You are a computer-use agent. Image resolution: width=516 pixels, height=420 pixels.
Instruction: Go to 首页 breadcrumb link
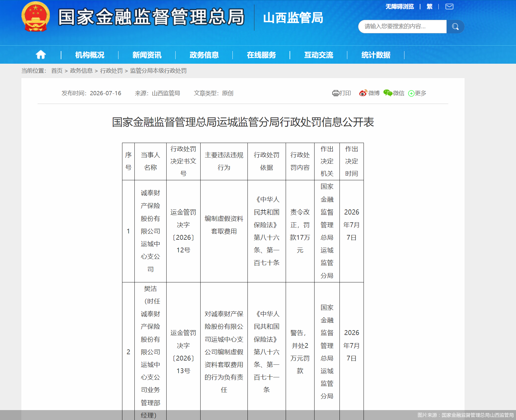tap(57, 71)
